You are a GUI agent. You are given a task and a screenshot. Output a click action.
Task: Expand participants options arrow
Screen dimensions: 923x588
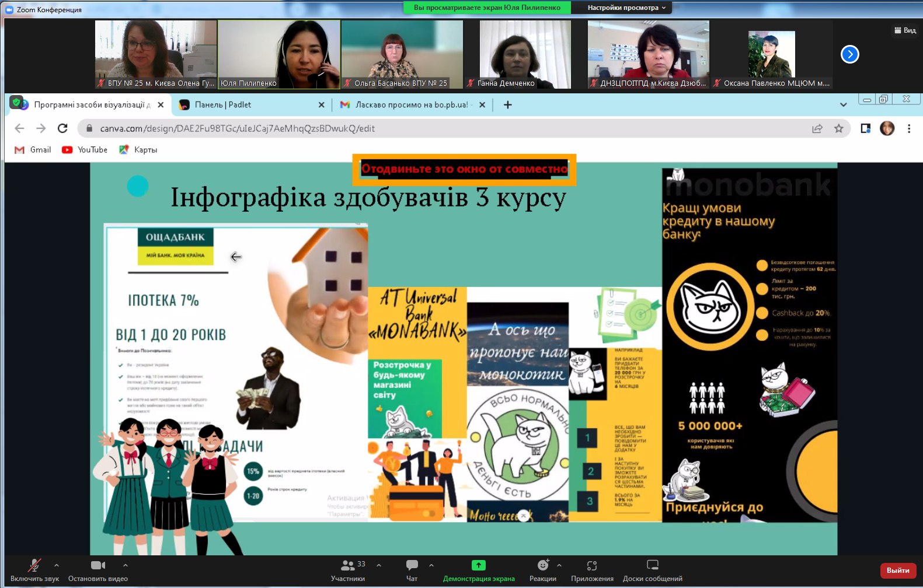[x=379, y=565]
